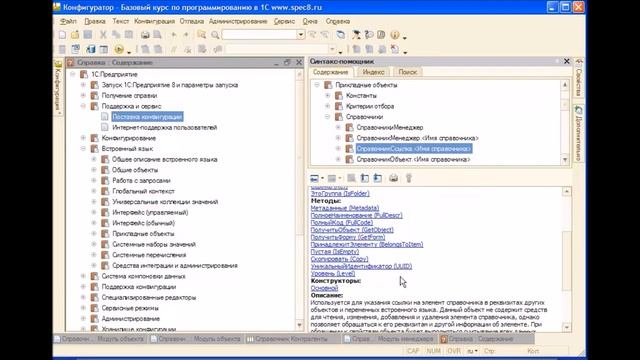
Task: Open the Файл menu
Action: (x=68, y=21)
